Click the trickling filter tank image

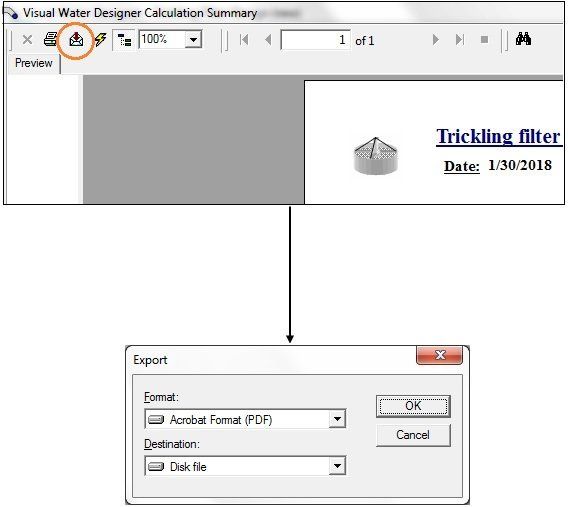[376, 156]
